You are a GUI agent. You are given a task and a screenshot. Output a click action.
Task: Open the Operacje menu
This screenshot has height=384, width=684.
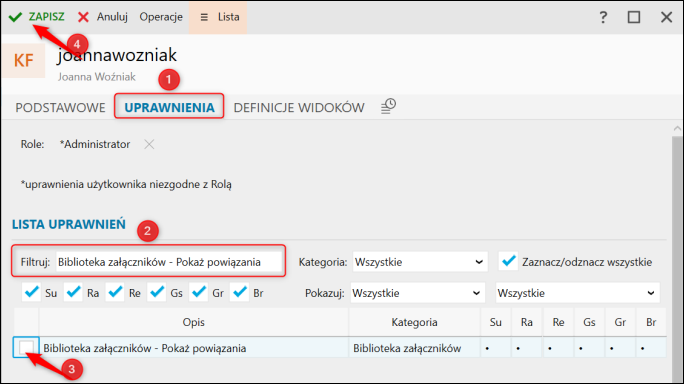161,17
